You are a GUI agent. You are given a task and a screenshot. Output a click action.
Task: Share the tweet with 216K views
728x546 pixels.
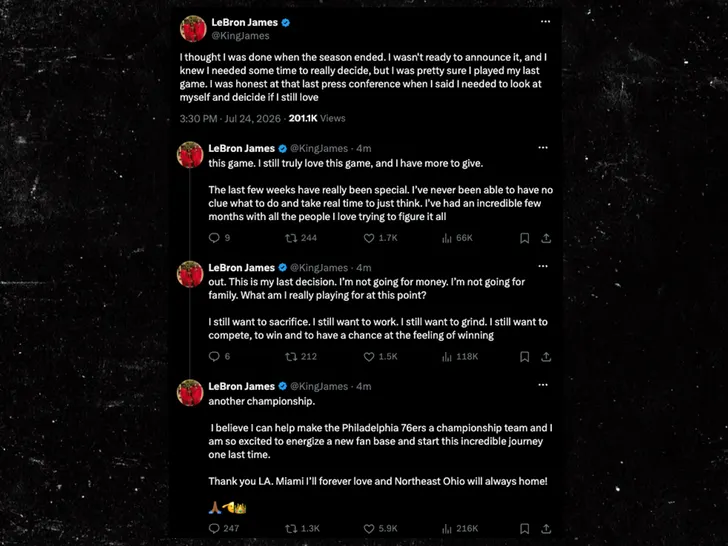pos(546,528)
